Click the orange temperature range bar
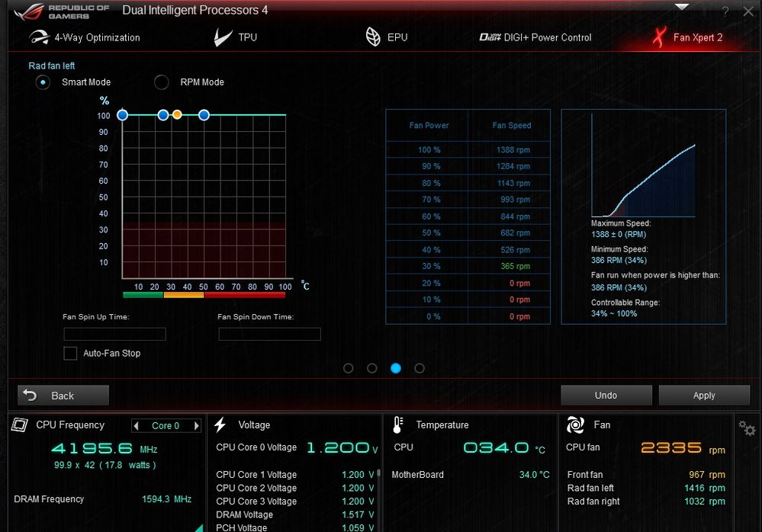 184,295
